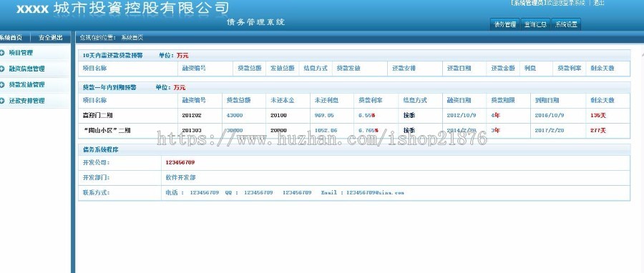644x273 pixels.
Task: Click remaining days 277天
Action: pos(598,130)
